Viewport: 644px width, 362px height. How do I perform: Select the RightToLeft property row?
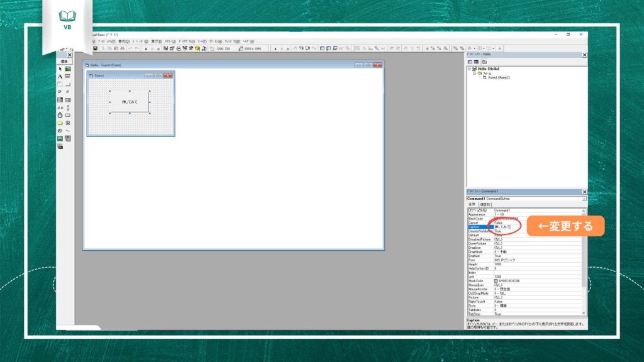click(524, 301)
